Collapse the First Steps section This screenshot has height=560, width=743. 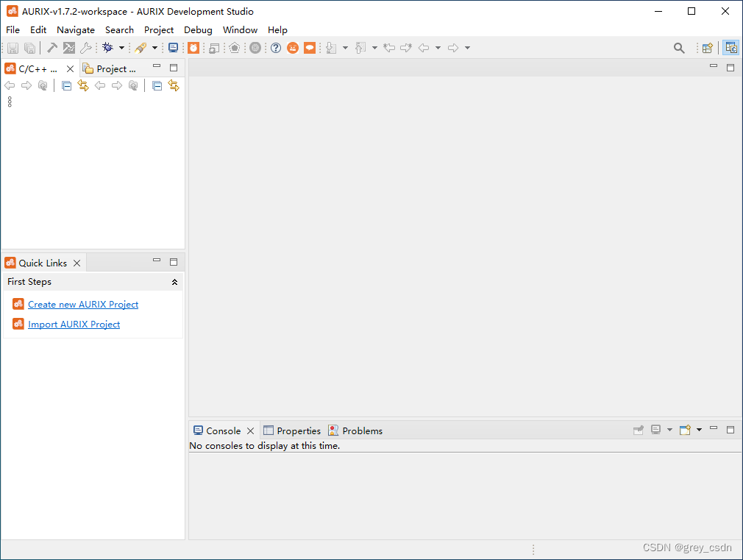click(x=174, y=281)
